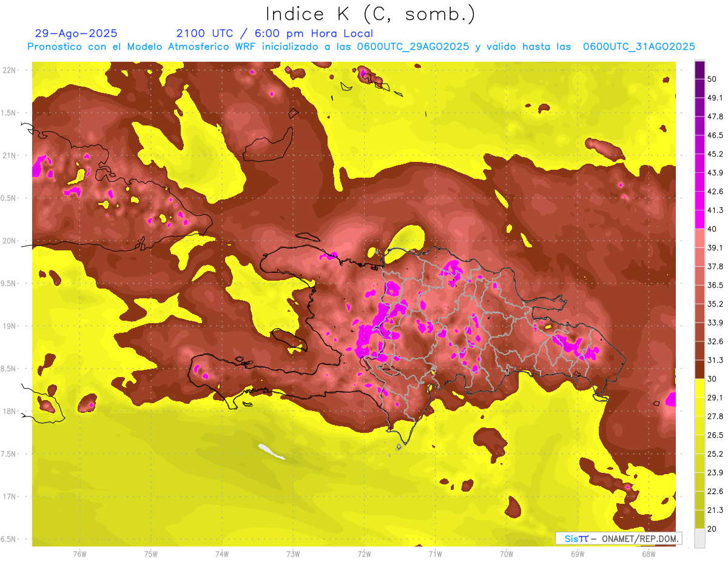Click the '75W' longitude label
The height and width of the screenshot is (562, 728).
pyautogui.click(x=151, y=554)
